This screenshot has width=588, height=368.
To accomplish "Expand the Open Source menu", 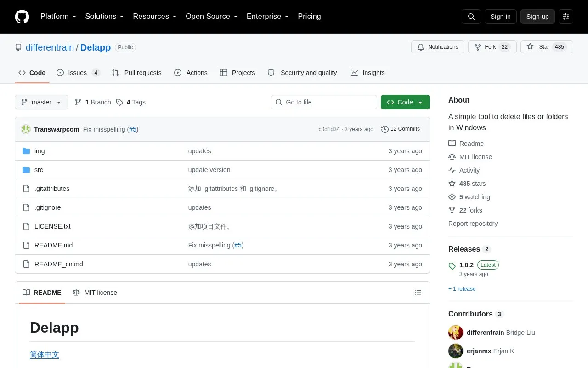I will click(212, 17).
